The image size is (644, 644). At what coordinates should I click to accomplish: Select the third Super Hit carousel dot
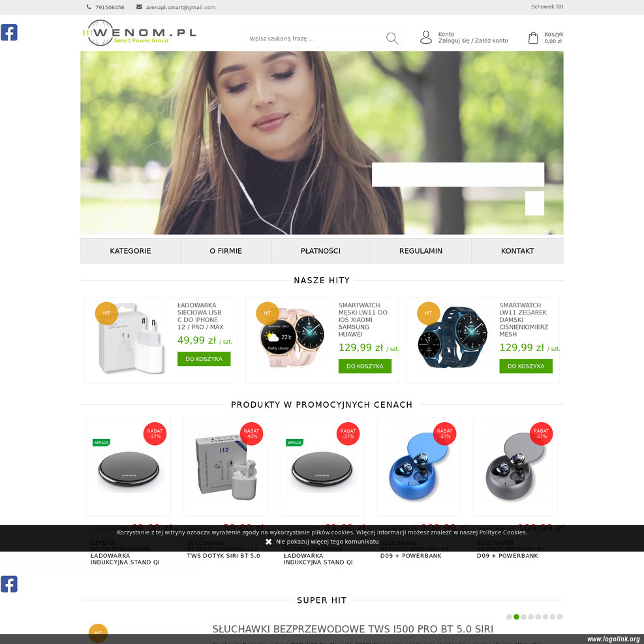(524, 617)
